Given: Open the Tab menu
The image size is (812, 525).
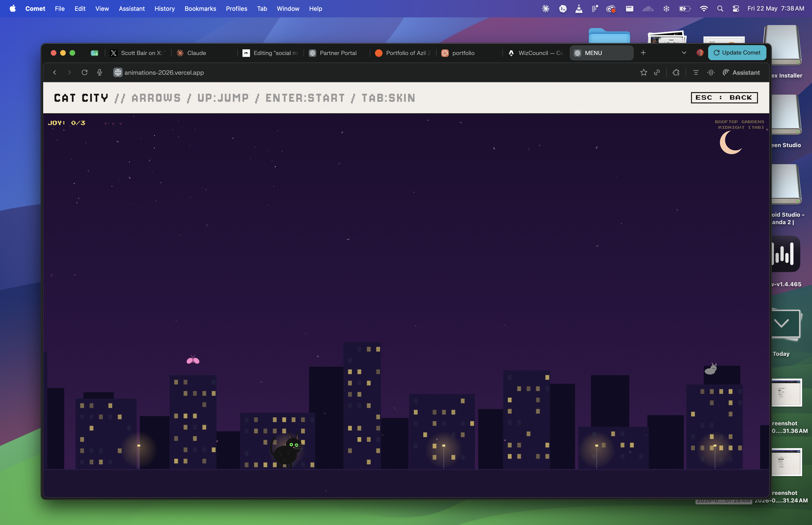Looking at the screenshot, I should click(x=262, y=8).
